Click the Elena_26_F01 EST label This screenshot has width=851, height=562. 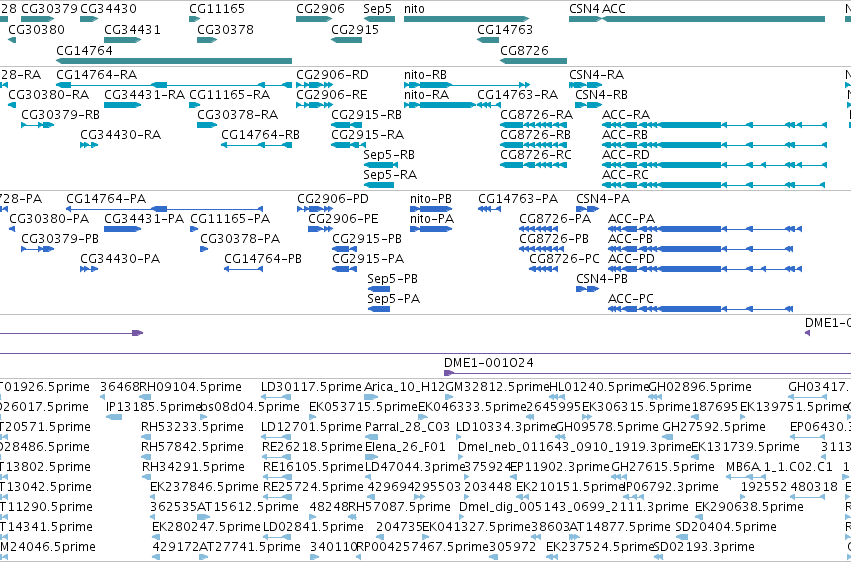click(405, 447)
